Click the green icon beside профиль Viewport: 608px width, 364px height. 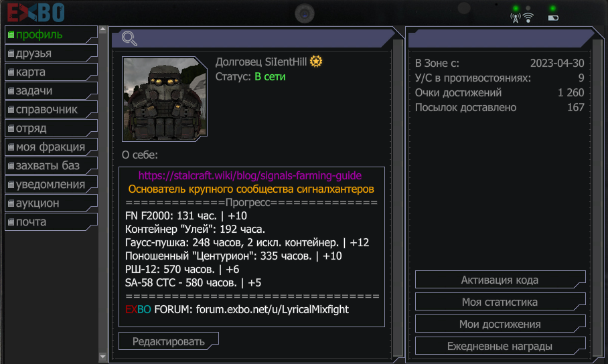(x=11, y=35)
